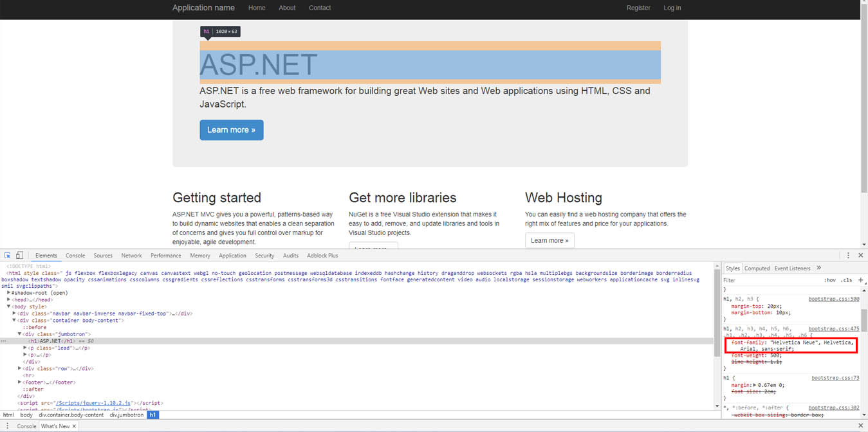
Task: Open the Computed styles tab
Action: click(x=757, y=268)
